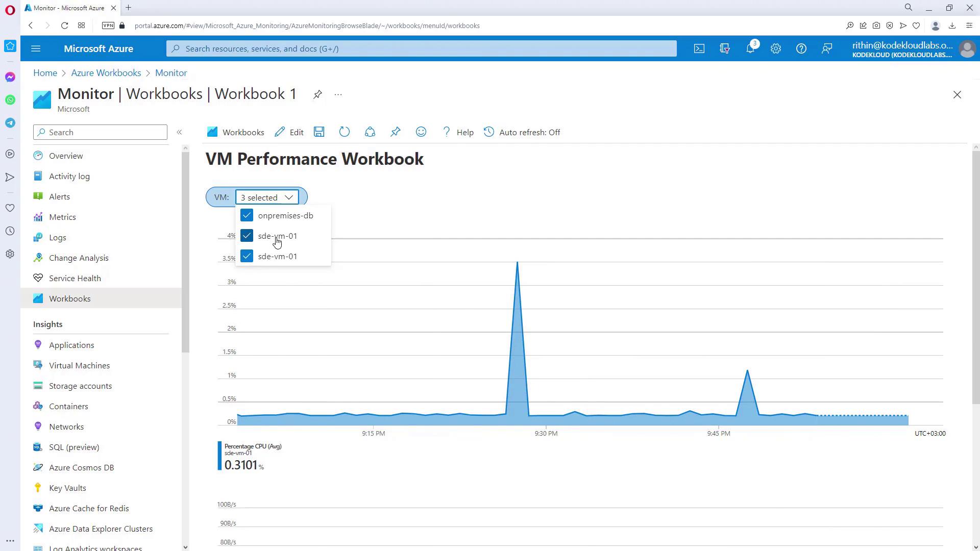
Task: Uncheck the onpremises-db checkbox
Action: coord(247,215)
